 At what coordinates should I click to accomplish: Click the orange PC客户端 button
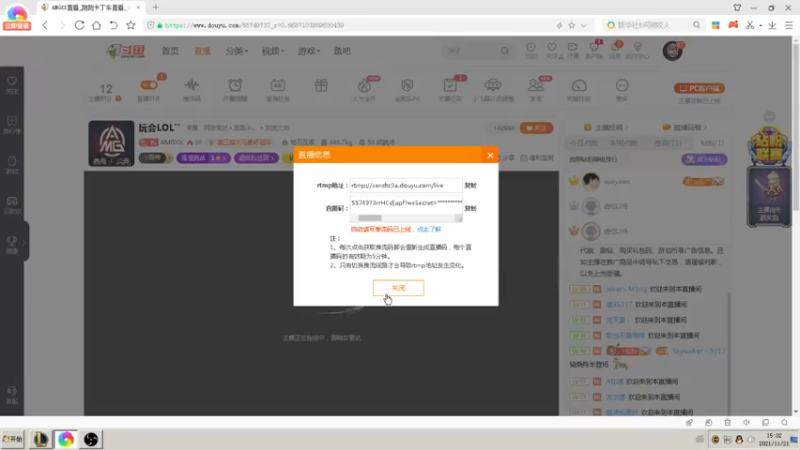(x=699, y=88)
